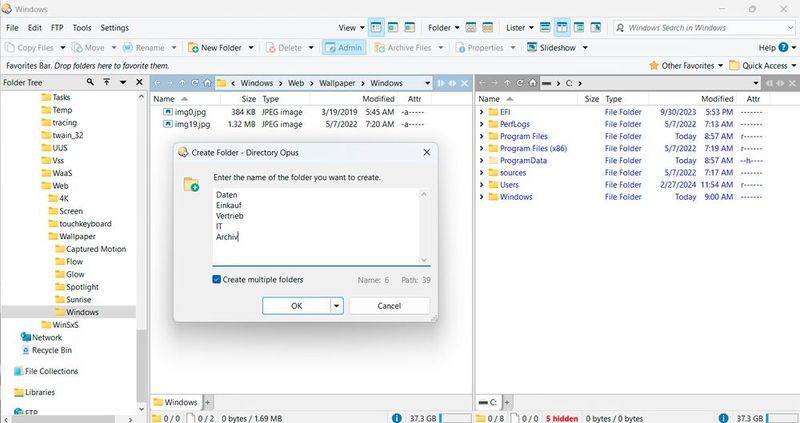Click the Modified column header in right pane
Image resolution: width=800 pixels, height=423 pixels.
click(x=717, y=99)
